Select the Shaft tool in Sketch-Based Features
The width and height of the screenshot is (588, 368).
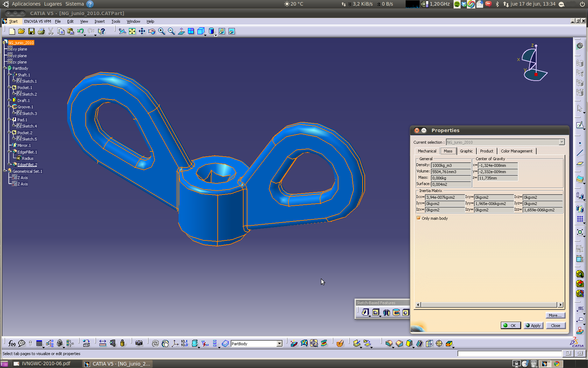pos(386,312)
